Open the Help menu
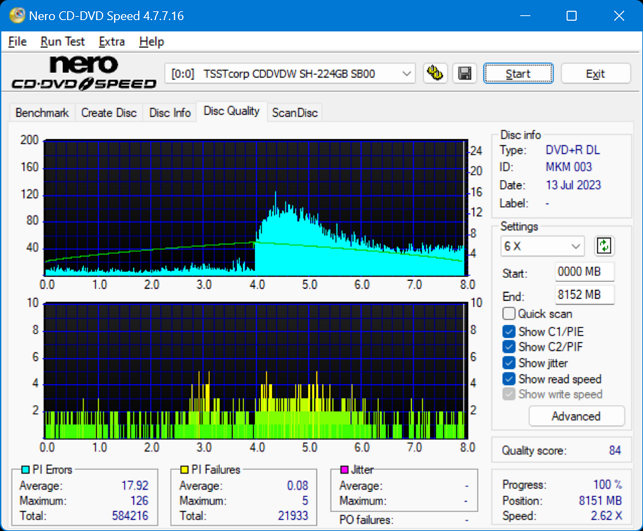The image size is (643, 531). tap(151, 41)
